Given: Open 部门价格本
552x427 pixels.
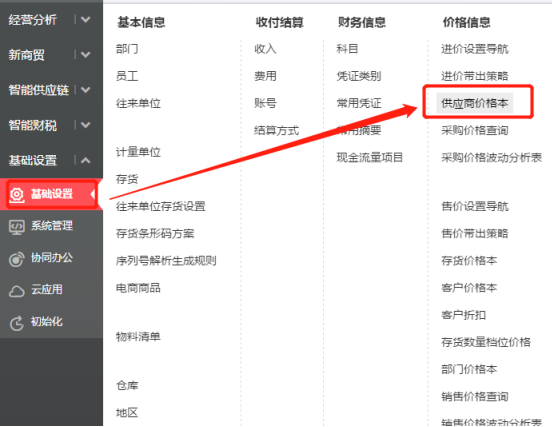Looking at the screenshot, I should [x=469, y=369].
